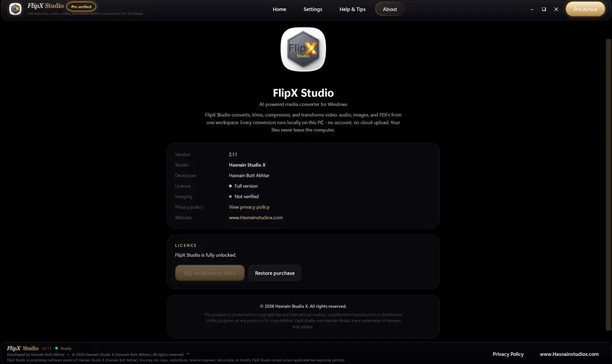The image size is (612, 364).
Task: Click the Version row label
Action: [183, 154]
